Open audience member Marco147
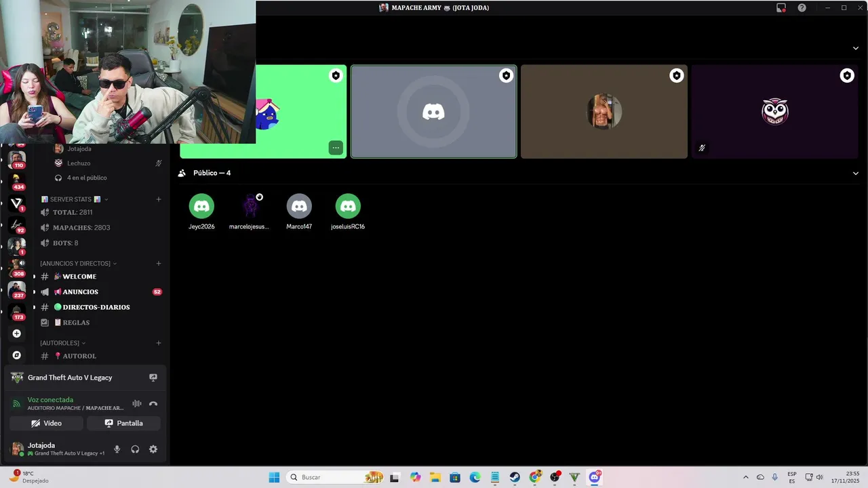868x488 pixels. coord(299,212)
